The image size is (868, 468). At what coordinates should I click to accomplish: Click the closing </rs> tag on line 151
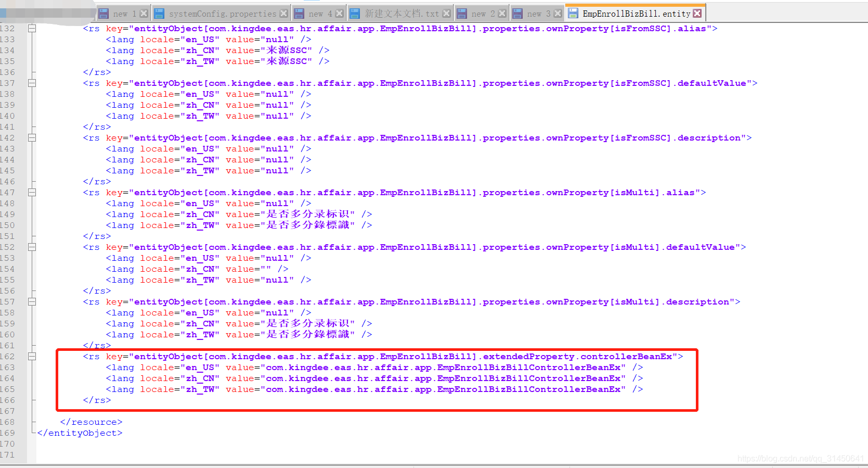pyautogui.click(x=97, y=236)
